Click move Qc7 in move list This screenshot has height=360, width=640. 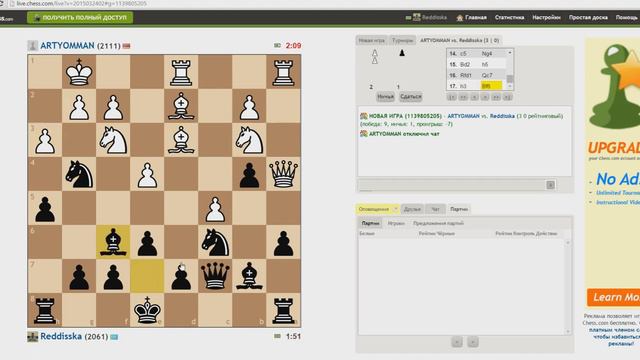point(487,76)
